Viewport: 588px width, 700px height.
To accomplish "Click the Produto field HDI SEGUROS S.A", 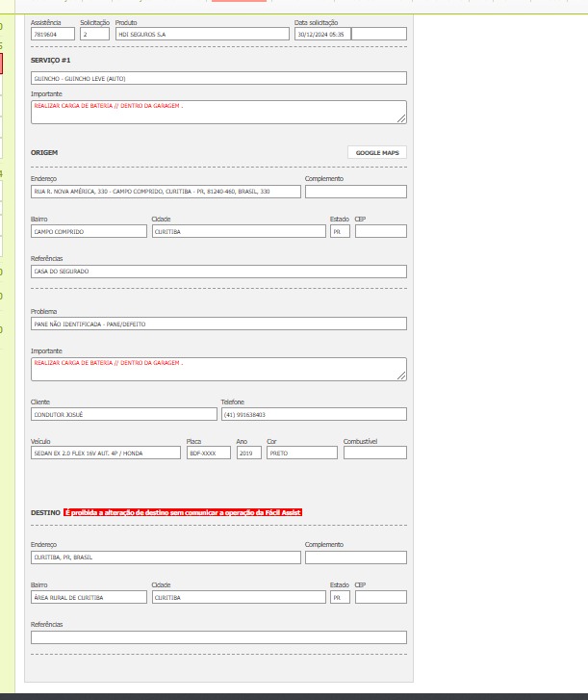I will pos(202,34).
